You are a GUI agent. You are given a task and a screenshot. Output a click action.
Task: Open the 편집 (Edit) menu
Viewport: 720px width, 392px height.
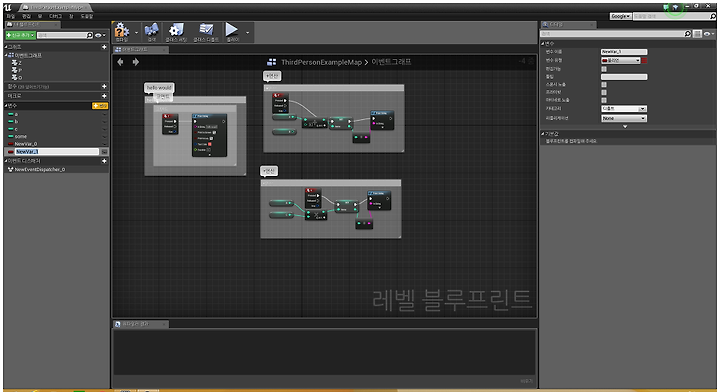click(27, 16)
